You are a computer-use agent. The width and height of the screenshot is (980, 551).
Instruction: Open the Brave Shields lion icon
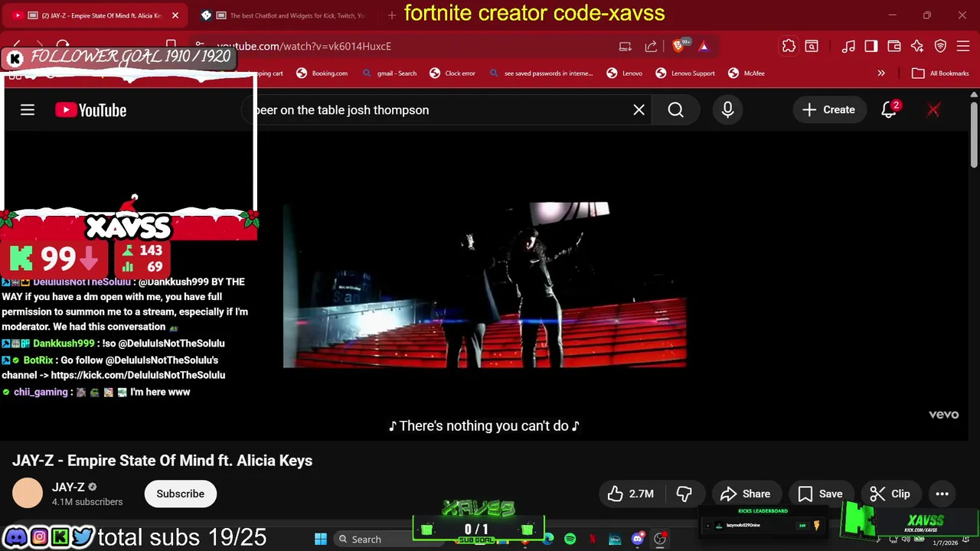[x=678, y=46]
